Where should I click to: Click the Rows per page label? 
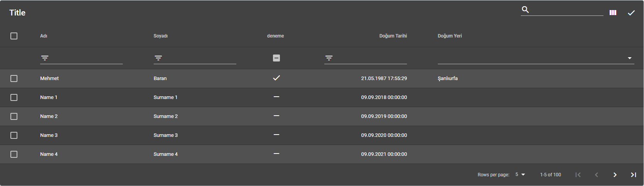tap(493, 175)
